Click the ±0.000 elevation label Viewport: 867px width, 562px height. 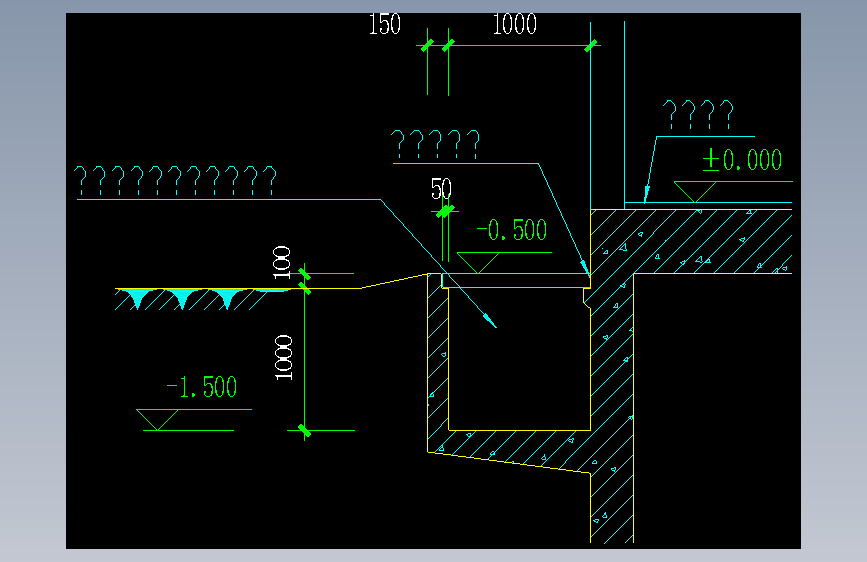point(742,160)
